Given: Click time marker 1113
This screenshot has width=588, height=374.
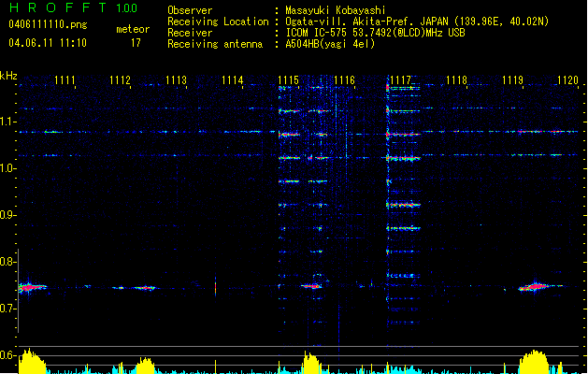Looking at the screenshot, I should point(177,80).
